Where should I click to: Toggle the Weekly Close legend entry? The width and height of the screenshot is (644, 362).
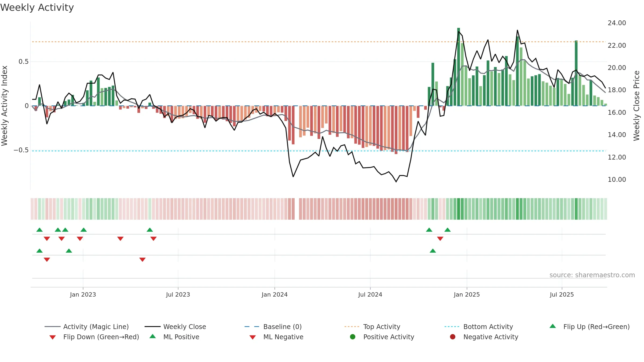click(175, 327)
